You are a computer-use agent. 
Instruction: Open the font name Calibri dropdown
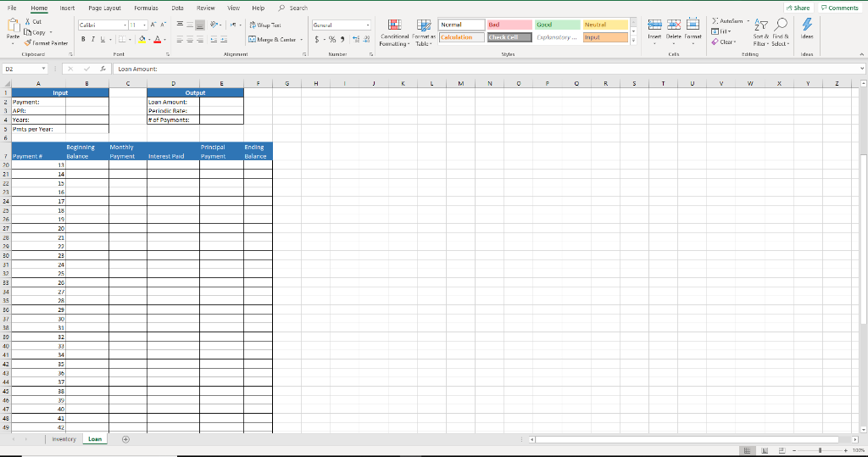point(125,25)
